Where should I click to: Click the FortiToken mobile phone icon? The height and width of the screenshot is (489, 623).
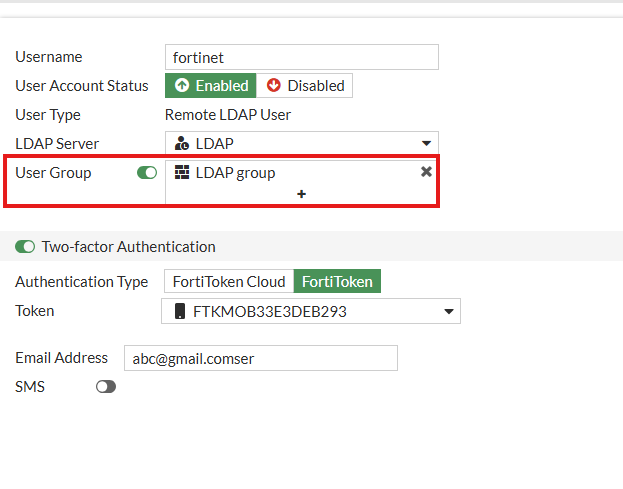(179, 312)
